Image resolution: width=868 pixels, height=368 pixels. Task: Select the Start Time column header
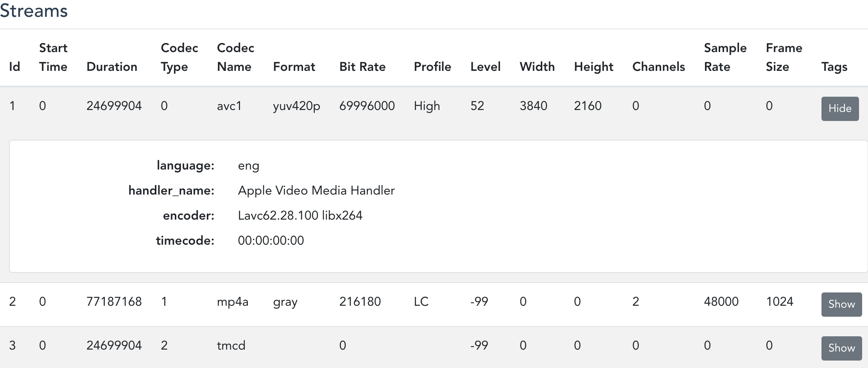click(53, 57)
